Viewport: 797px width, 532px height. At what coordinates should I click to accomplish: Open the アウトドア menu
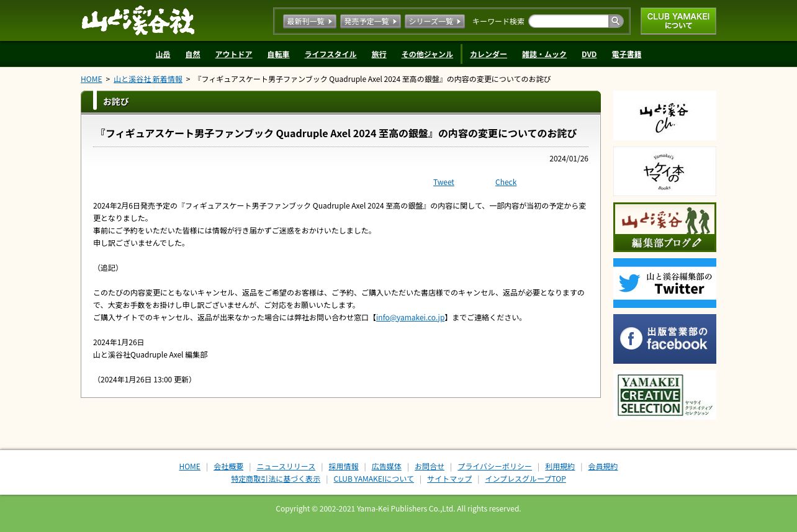click(x=233, y=55)
